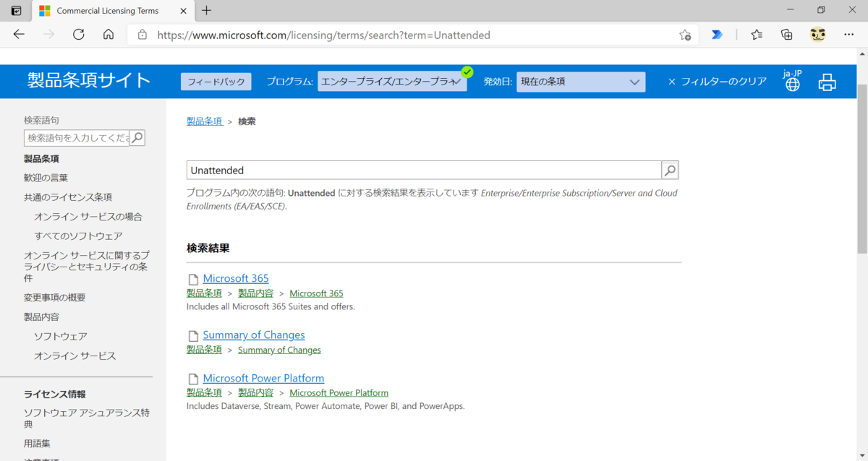The width and height of the screenshot is (868, 461).
Task: Open browser Collections icon
Action: click(x=787, y=35)
